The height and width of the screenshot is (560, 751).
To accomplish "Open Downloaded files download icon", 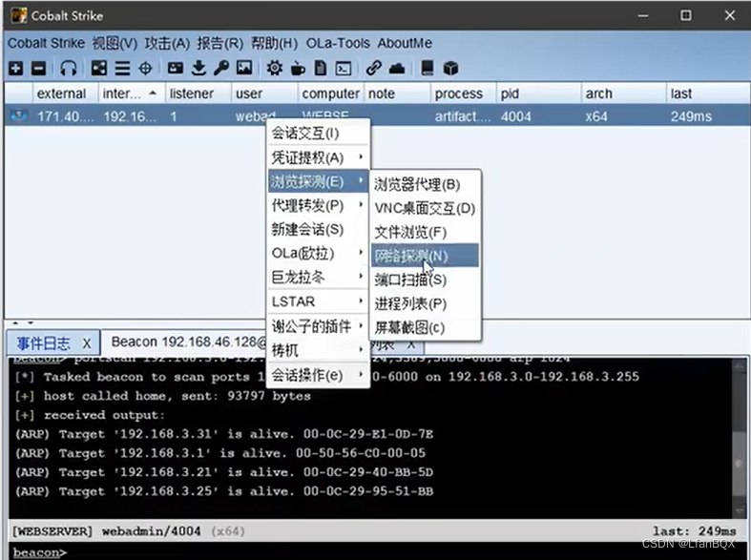I will [198, 69].
